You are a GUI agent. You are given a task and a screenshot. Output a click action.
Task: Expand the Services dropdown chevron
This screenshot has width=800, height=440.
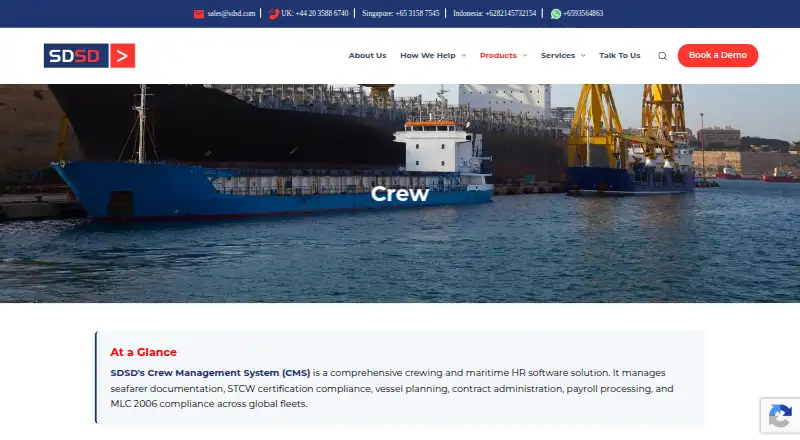click(x=583, y=56)
